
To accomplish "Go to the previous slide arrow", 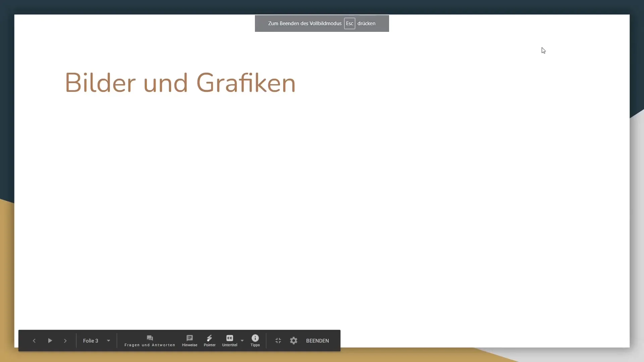I will pos(34,341).
